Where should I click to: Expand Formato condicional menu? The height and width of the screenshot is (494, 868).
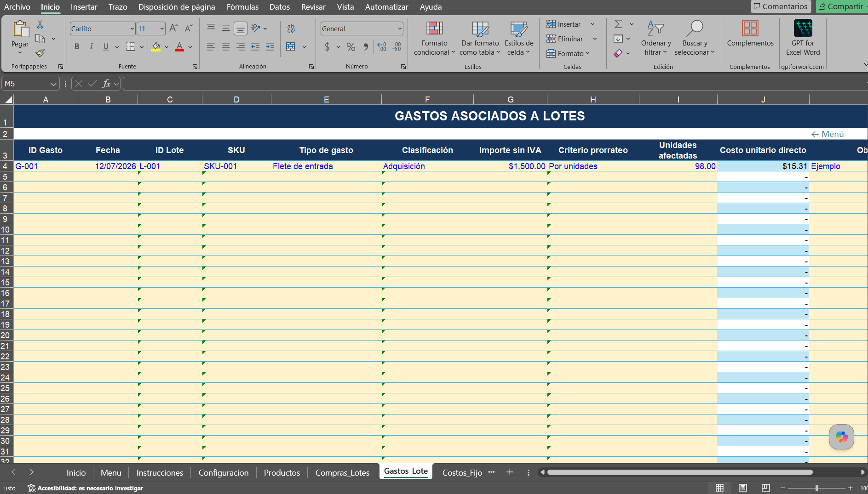point(434,38)
